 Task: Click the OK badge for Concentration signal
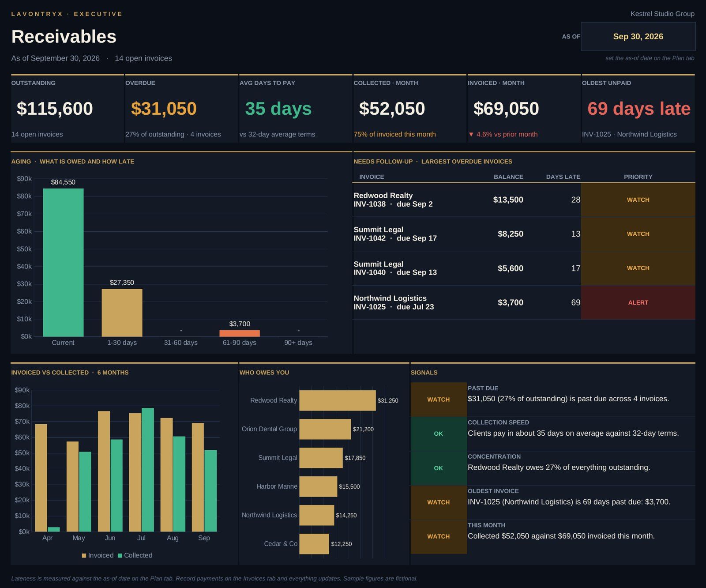click(439, 468)
